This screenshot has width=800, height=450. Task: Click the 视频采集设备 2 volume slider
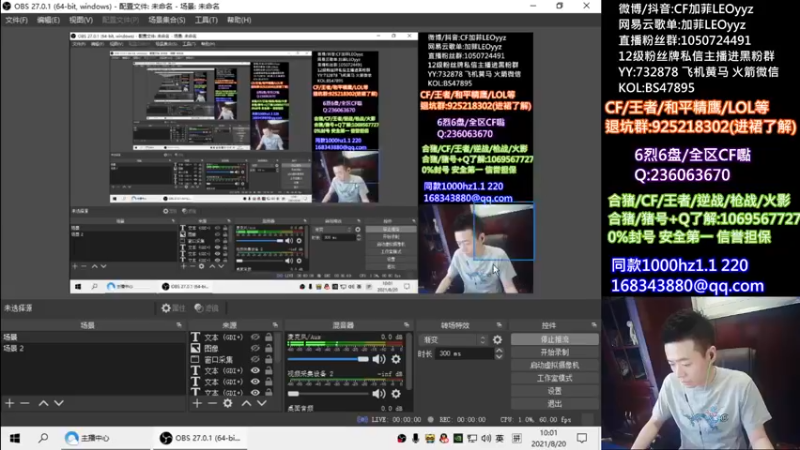click(328, 393)
